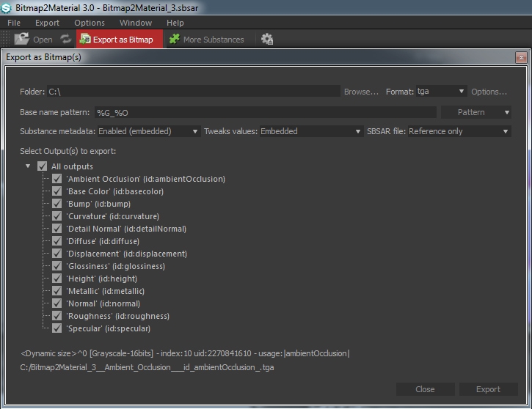Open the Substance metadata dropdown

[149, 131]
